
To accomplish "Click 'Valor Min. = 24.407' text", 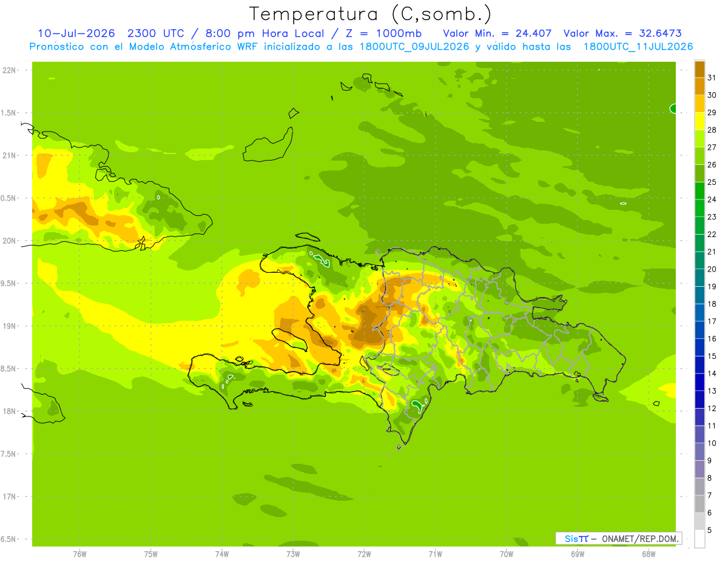I will (497, 33).
